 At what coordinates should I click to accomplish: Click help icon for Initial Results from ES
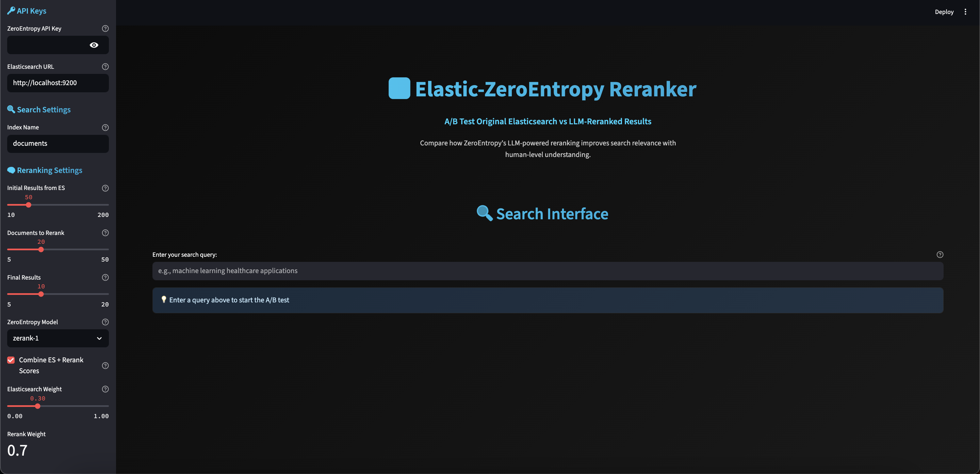coord(105,188)
